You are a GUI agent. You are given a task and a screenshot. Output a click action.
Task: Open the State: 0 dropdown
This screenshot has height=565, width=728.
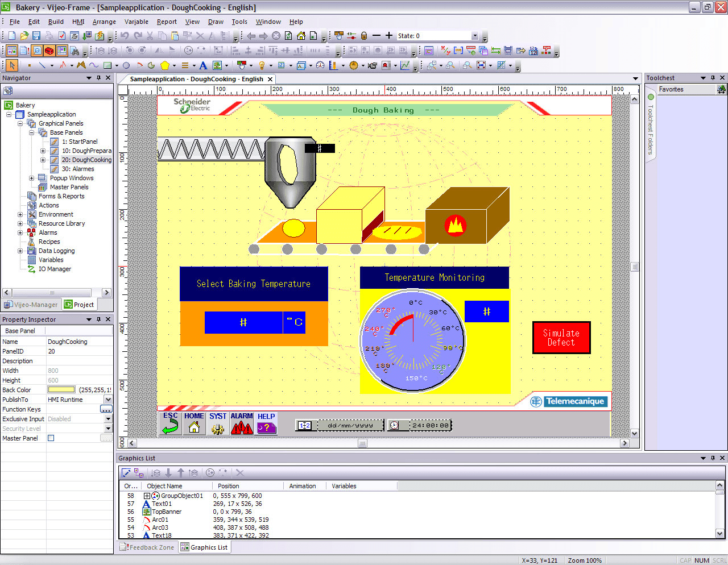coord(474,36)
